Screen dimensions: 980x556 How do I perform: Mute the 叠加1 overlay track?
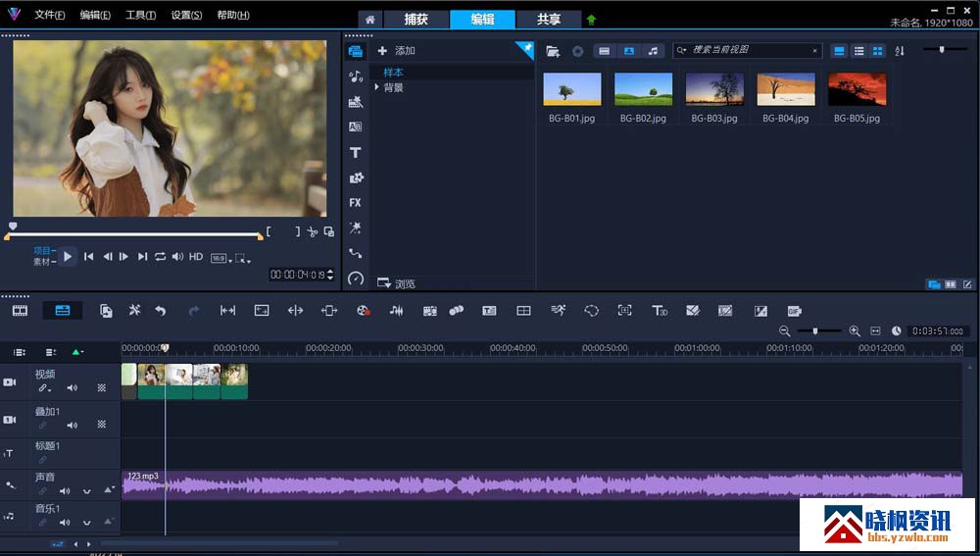tap(73, 425)
